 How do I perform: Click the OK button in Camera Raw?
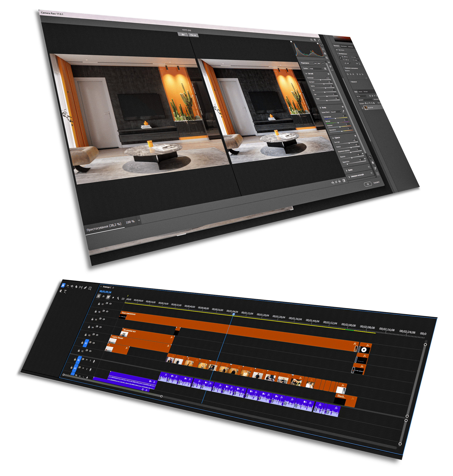[x=368, y=184]
